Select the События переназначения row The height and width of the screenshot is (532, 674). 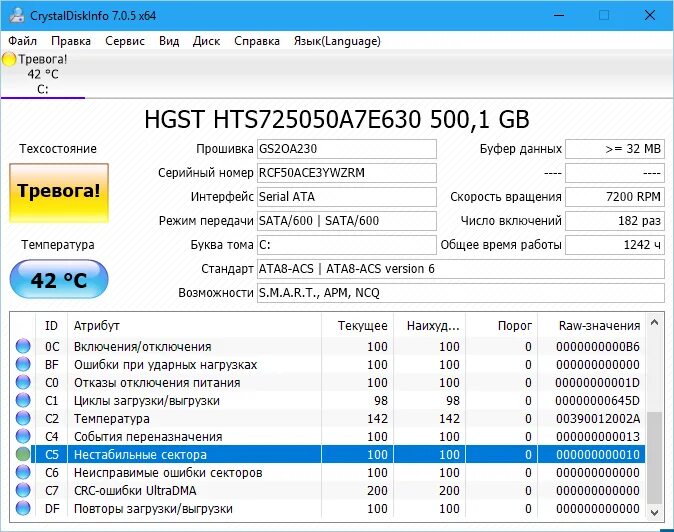tap(328, 437)
